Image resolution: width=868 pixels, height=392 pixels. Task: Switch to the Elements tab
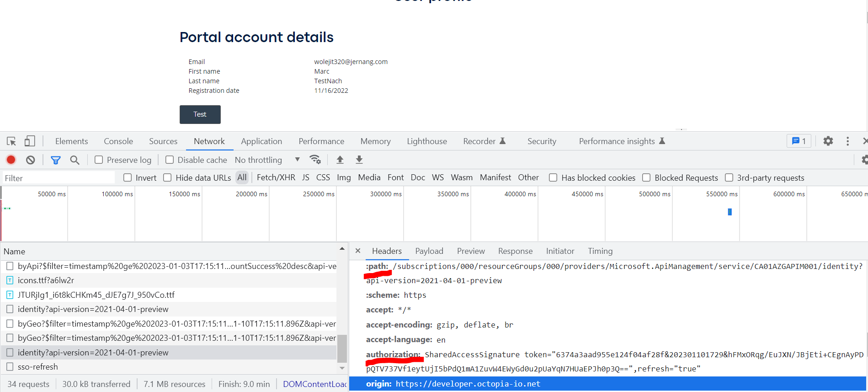tap(71, 141)
